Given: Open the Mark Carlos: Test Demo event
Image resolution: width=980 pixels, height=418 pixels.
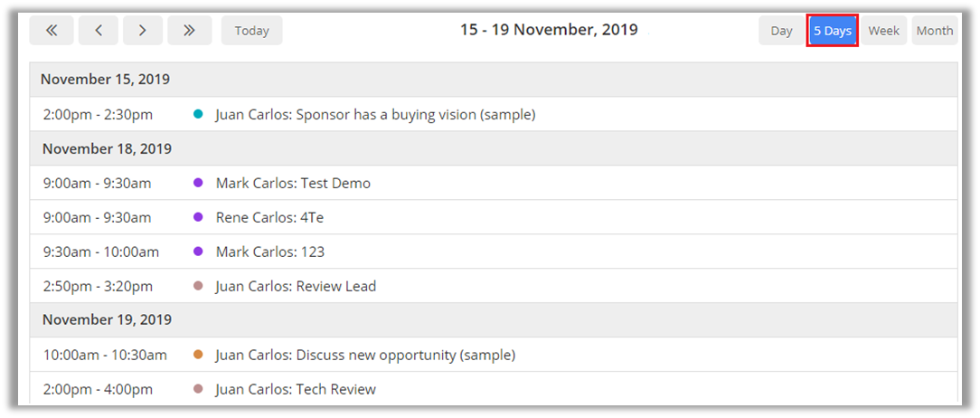Looking at the screenshot, I should point(293,183).
